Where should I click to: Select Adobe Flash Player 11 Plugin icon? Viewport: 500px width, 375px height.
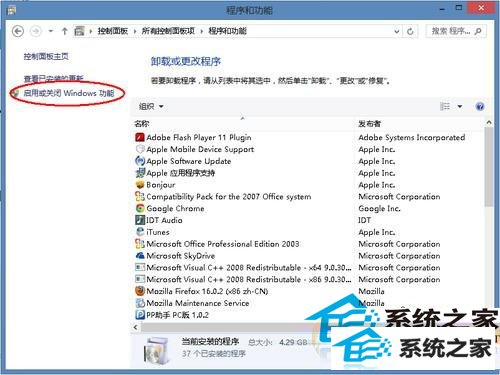point(140,137)
